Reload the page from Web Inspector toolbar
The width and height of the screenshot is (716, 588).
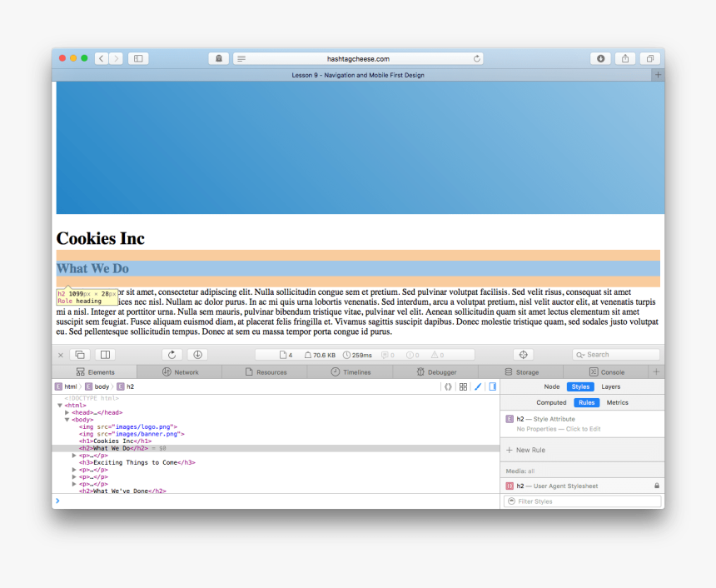[x=172, y=355]
